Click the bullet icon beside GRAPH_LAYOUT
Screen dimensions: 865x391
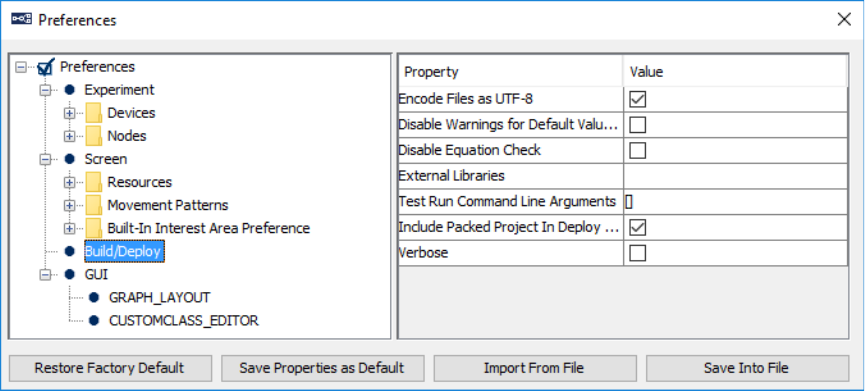pos(94,297)
